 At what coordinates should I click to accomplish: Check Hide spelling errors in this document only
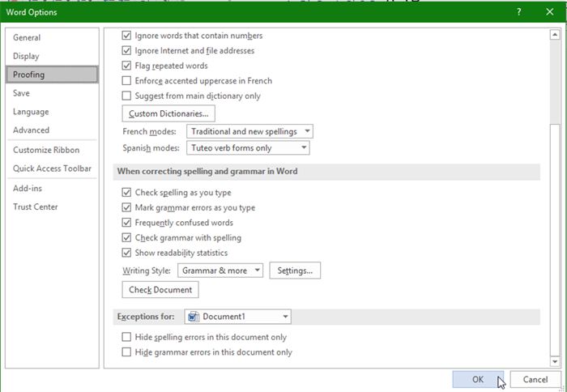(126, 337)
